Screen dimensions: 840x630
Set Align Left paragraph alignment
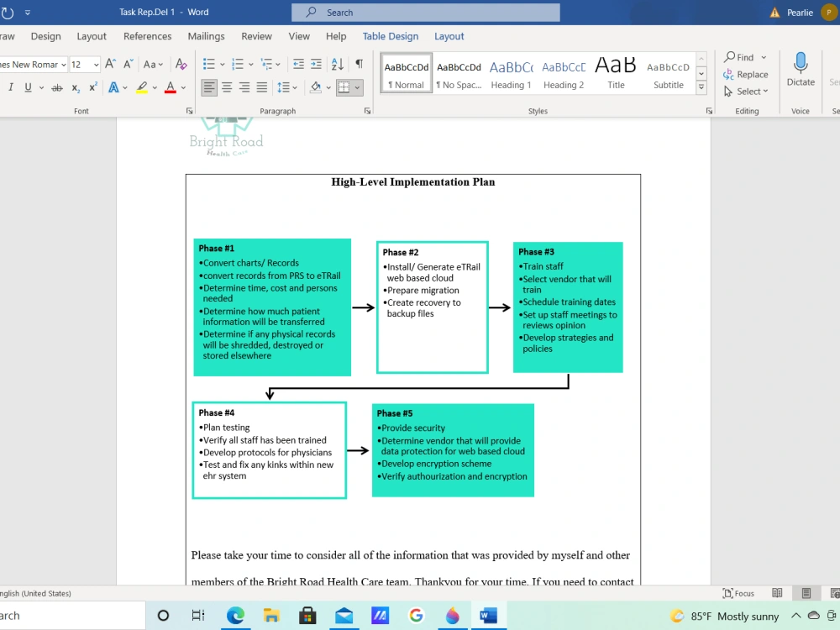click(209, 87)
